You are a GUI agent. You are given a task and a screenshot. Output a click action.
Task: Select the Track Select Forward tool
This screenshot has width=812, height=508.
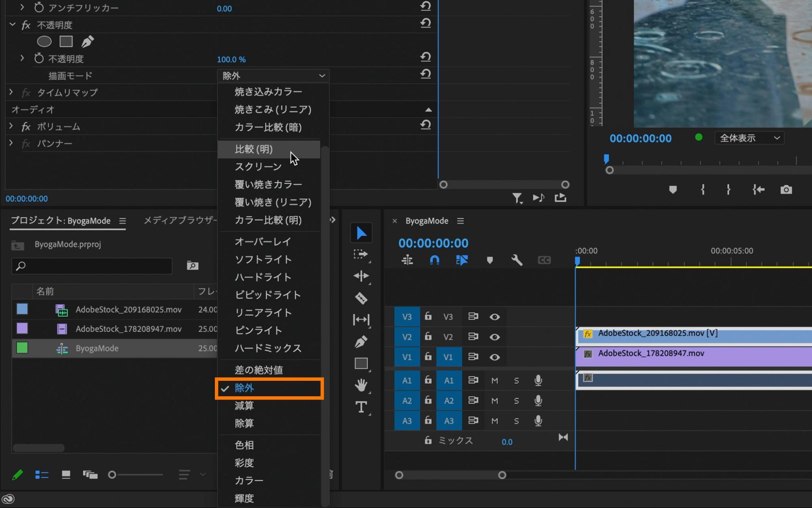pos(361,255)
